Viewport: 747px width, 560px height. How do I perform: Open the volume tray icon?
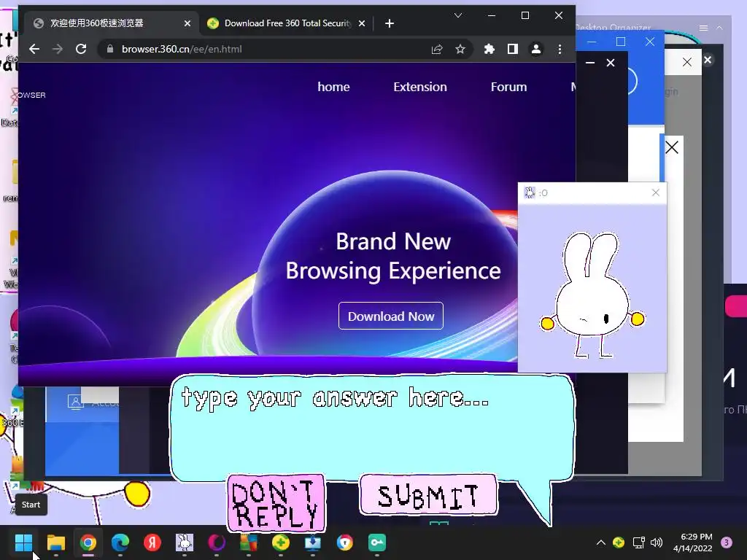coord(657,542)
